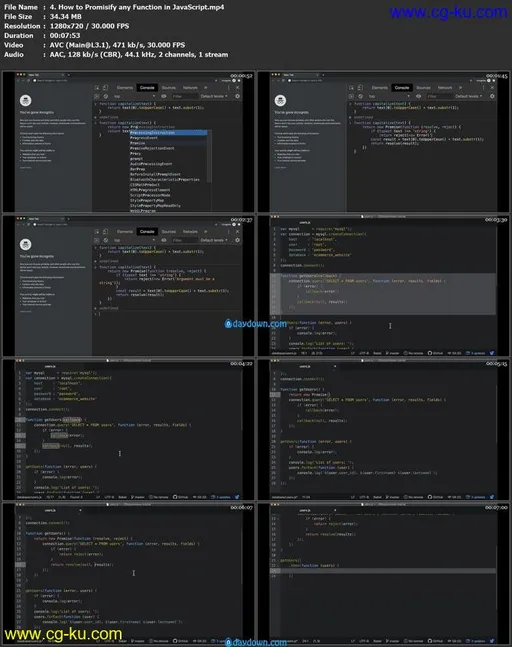This screenshot has height=647, width=512.
Task: Open the video frame stamped 00:00:52
Action: 128,142
